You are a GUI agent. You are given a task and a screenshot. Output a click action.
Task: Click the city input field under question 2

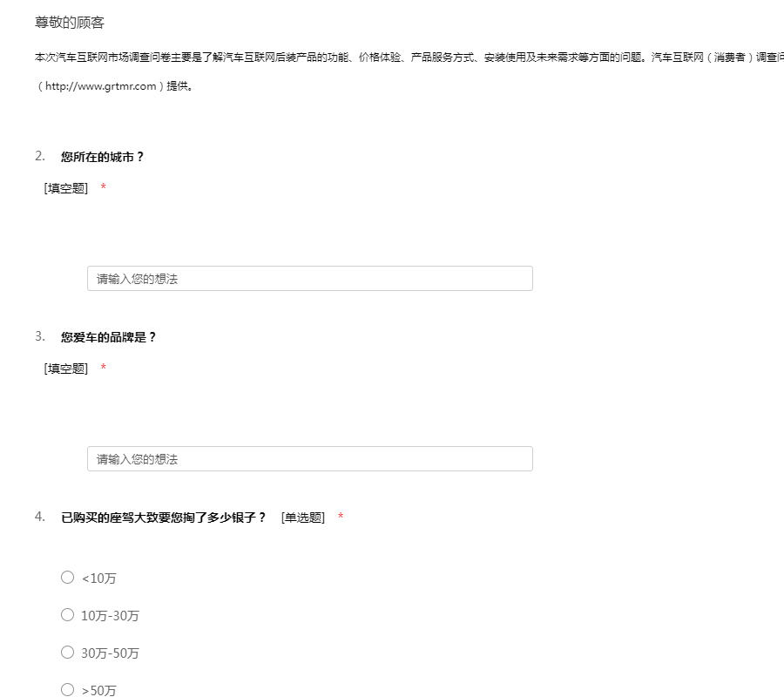[x=309, y=279]
